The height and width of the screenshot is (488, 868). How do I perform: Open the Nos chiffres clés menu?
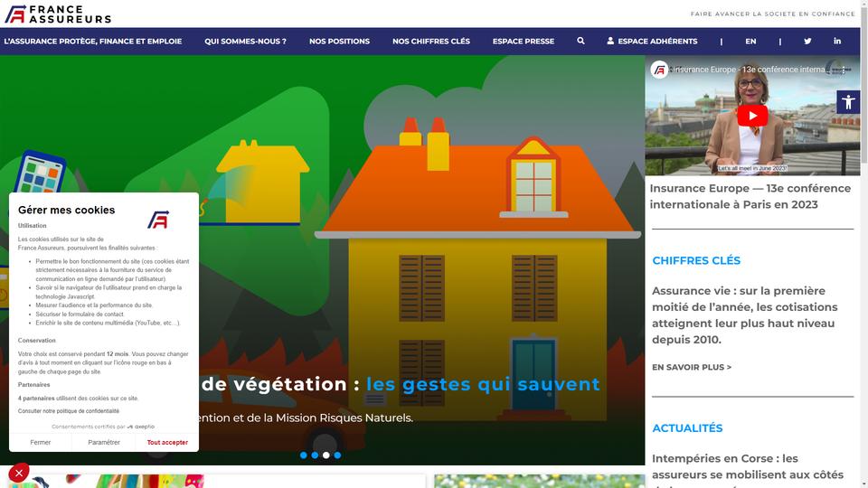pyautogui.click(x=431, y=41)
